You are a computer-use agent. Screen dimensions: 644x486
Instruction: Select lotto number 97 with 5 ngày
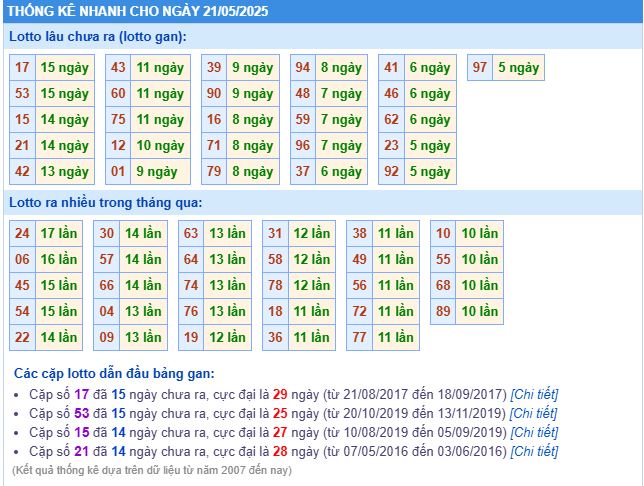[x=480, y=67]
